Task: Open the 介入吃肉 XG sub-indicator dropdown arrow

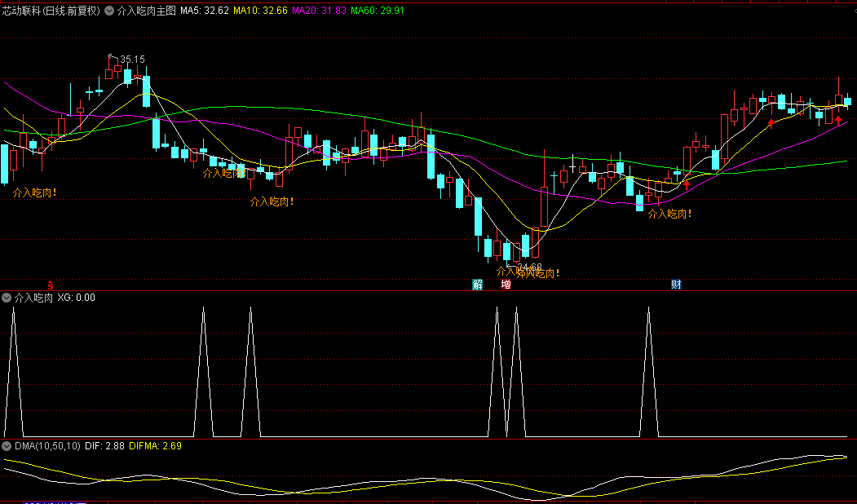Action: click(x=7, y=298)
